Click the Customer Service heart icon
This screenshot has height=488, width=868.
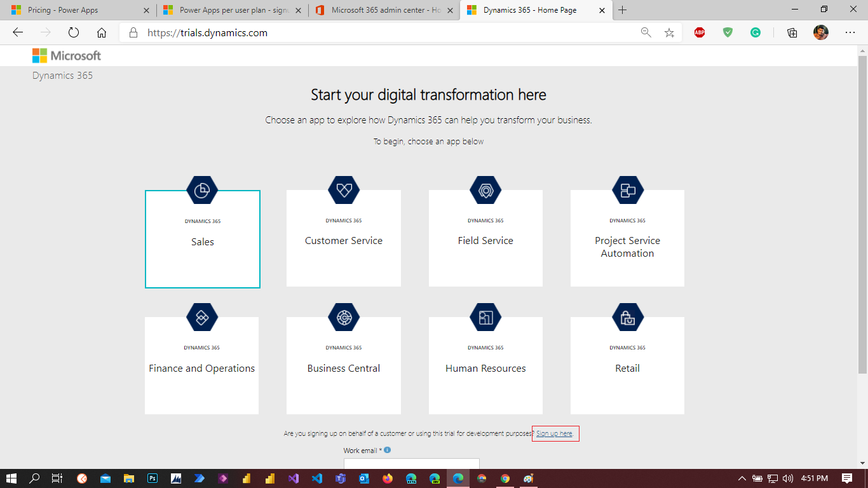(x=344, y=190)
